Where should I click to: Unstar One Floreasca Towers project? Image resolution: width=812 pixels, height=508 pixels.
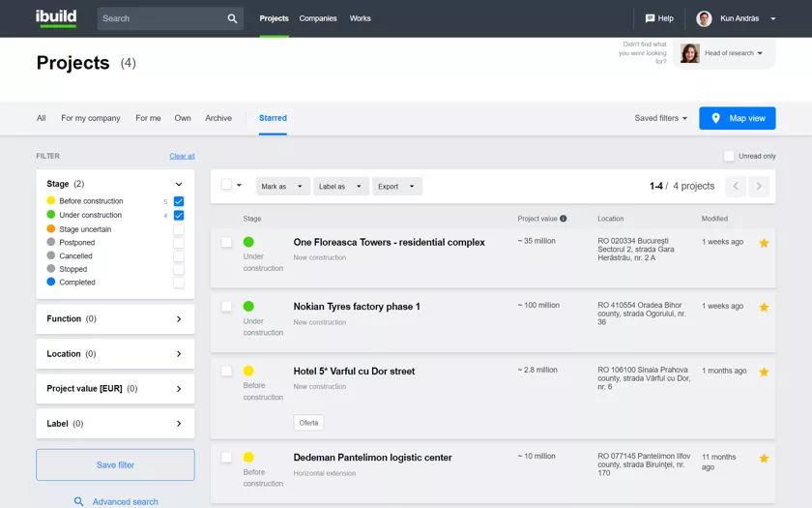[764, 243]
